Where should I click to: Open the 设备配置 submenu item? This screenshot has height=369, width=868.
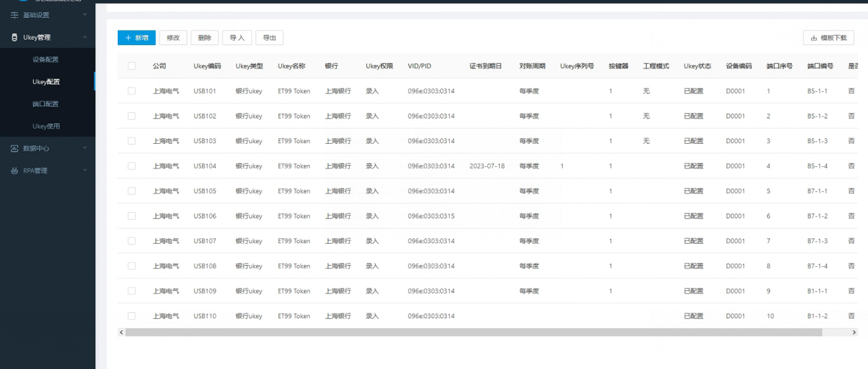47,60
